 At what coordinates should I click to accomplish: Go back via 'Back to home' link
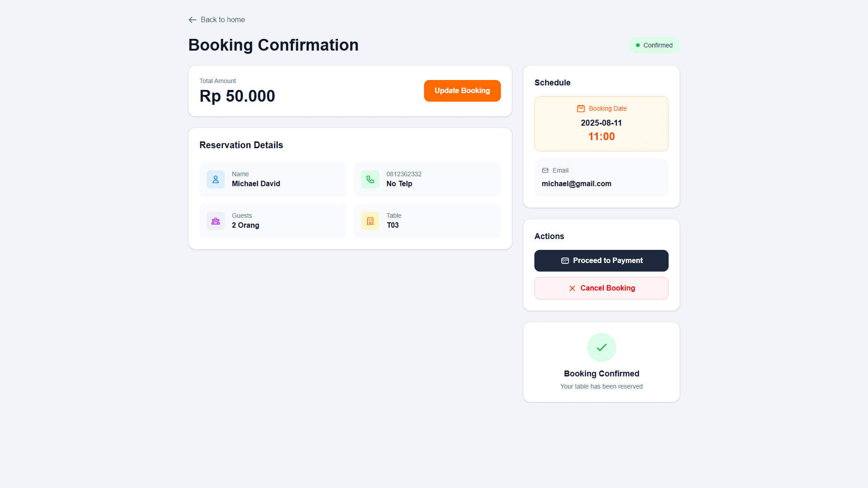click(217, 20)
